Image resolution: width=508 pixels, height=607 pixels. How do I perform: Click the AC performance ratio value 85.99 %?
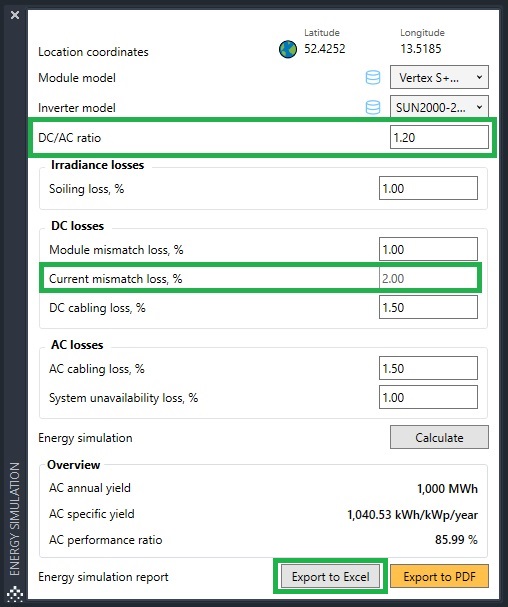point(456,539)
